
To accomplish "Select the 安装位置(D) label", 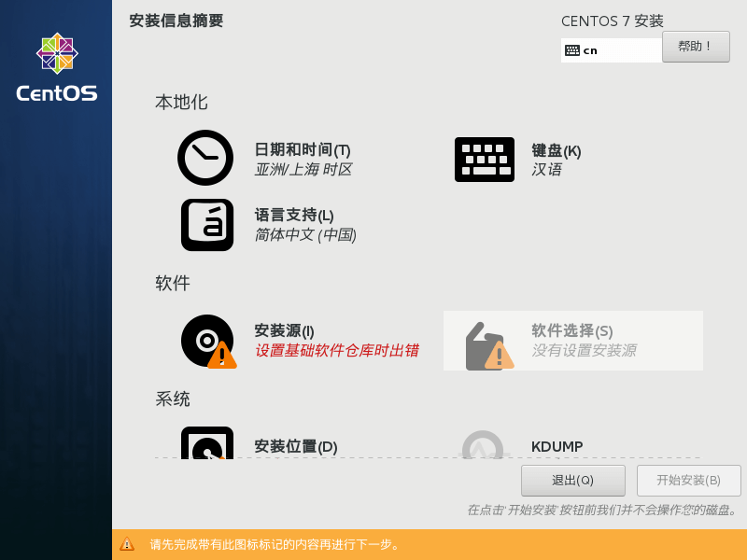I will pyautogui.click(x=295, y=446).
